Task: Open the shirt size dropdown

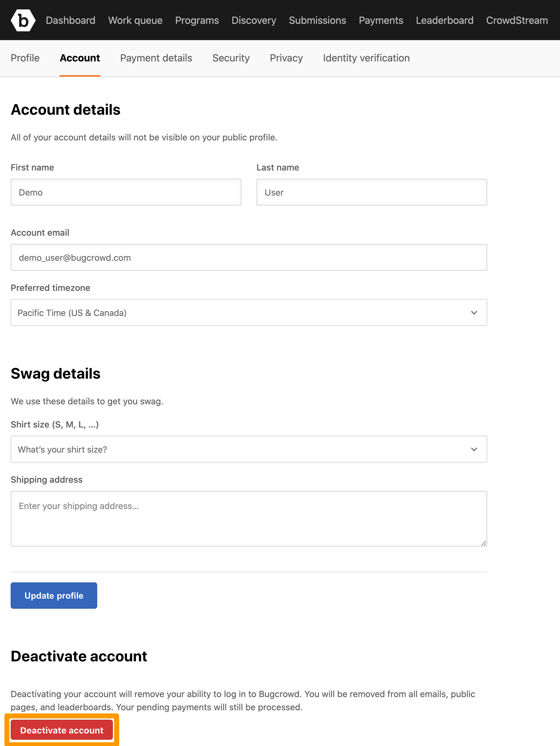Action: [249, 449]
